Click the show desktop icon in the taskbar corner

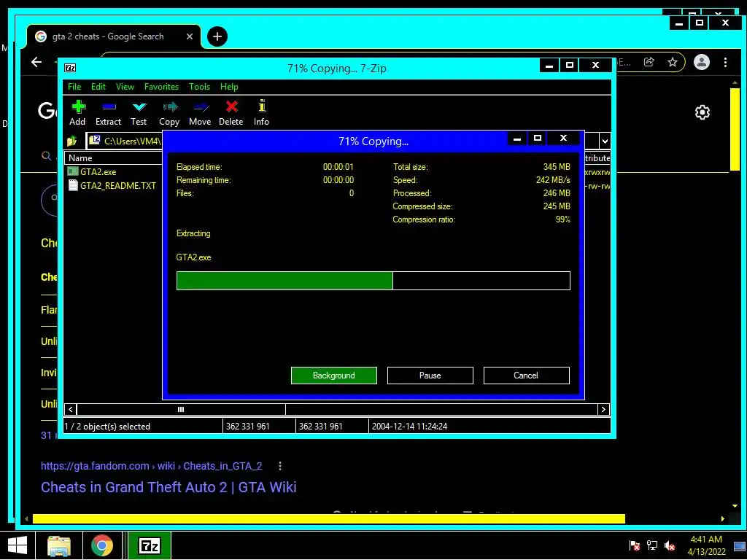[740, 545]
